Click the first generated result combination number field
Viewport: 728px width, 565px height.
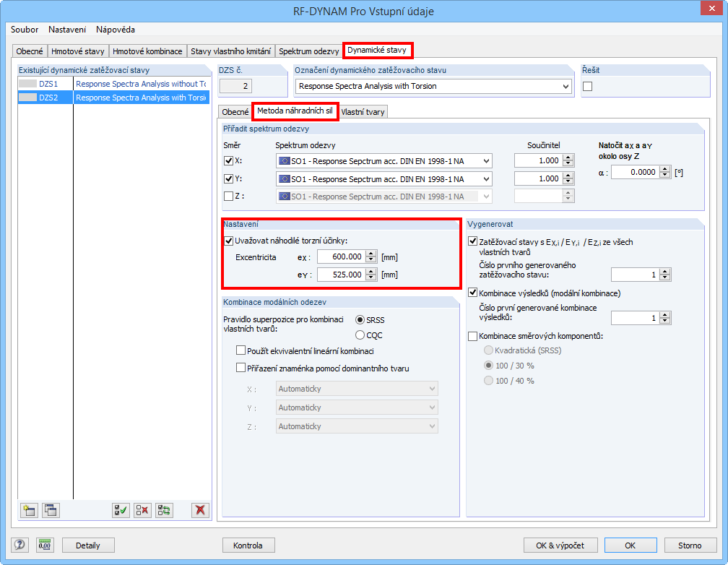(635, 318)
